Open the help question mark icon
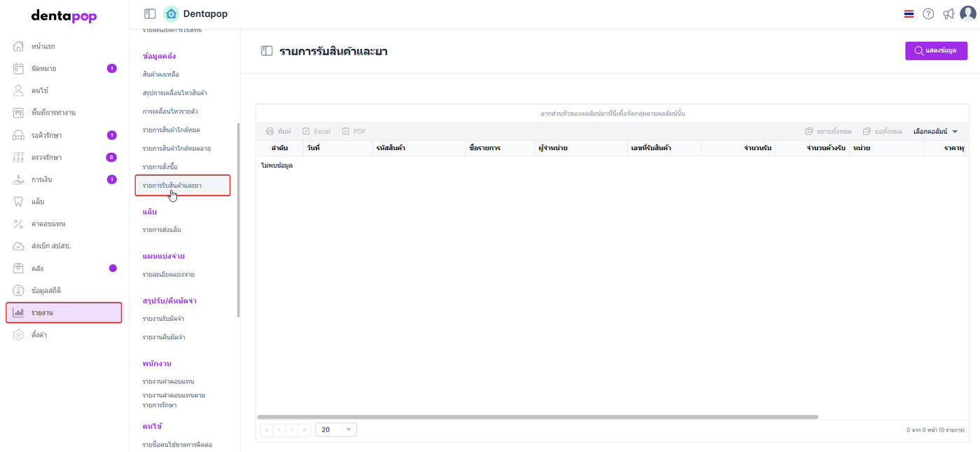 [928, 14]
